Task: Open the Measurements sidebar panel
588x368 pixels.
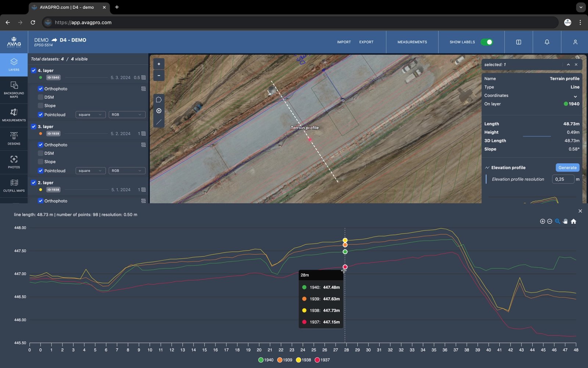Action: tap(14, 115)
